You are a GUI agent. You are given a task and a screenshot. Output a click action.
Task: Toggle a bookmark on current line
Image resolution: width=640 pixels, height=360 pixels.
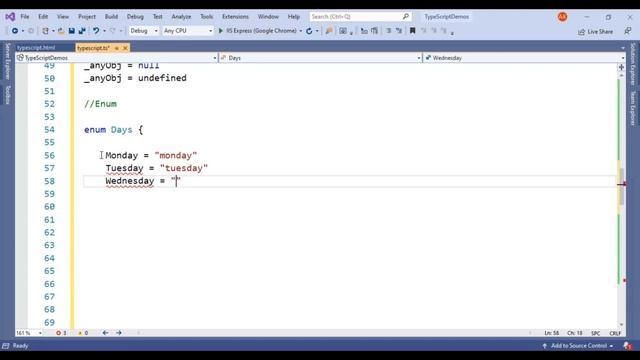coord(412,31)
